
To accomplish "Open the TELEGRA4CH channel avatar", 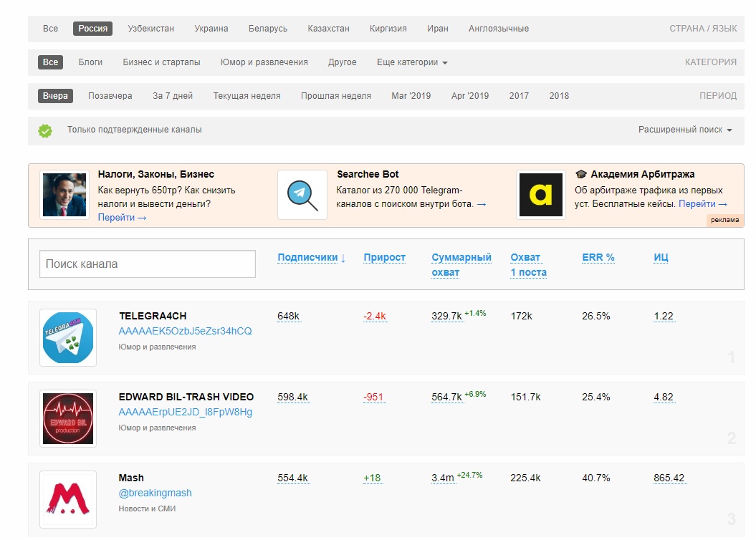I will (68, 337).
